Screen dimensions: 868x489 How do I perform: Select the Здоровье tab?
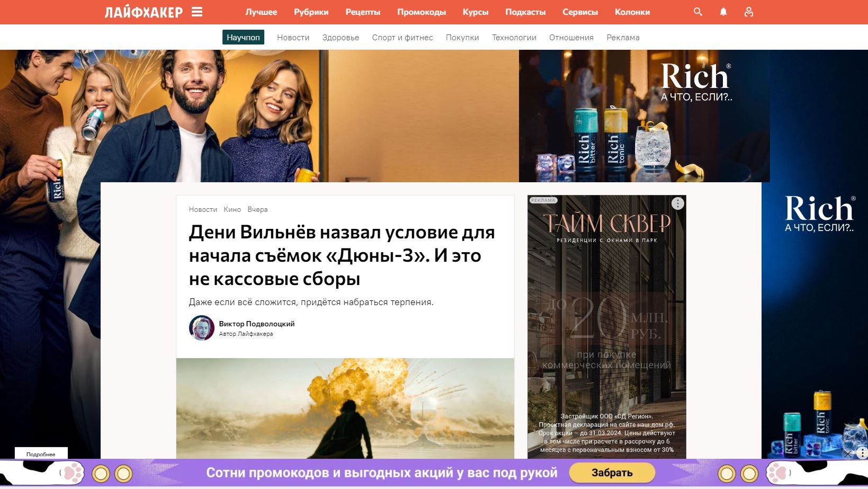point(341,37)
